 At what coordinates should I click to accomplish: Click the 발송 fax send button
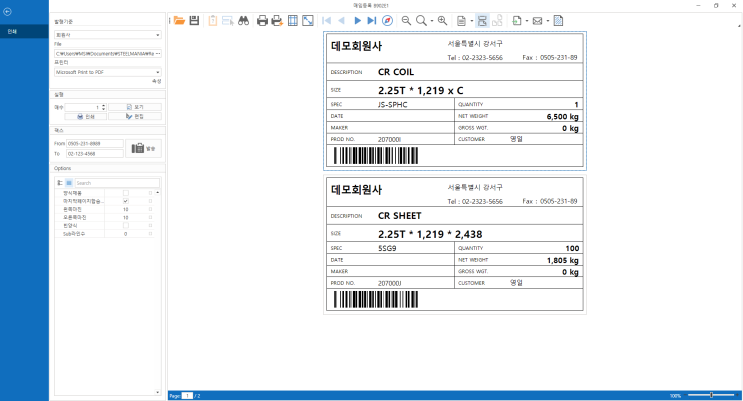tap(144, 148)
